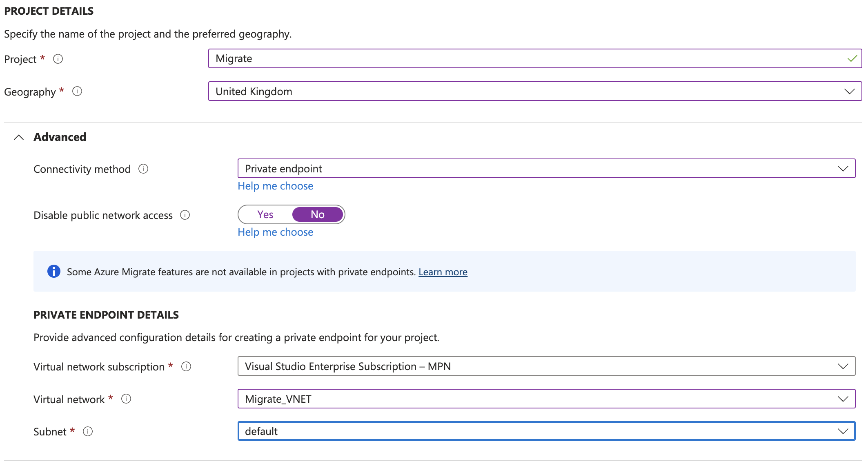Open the Learn more link in banner
Screen dimensions: 868x464
443,272
